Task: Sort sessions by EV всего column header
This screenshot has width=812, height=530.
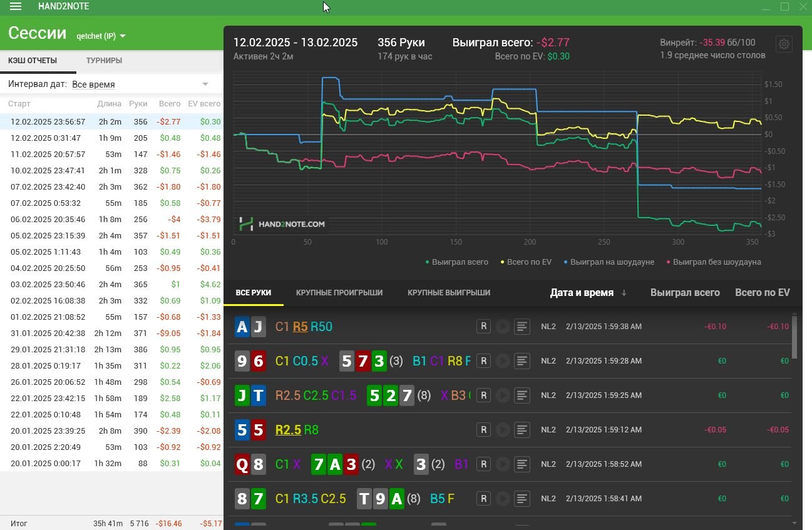Action: 203,103
